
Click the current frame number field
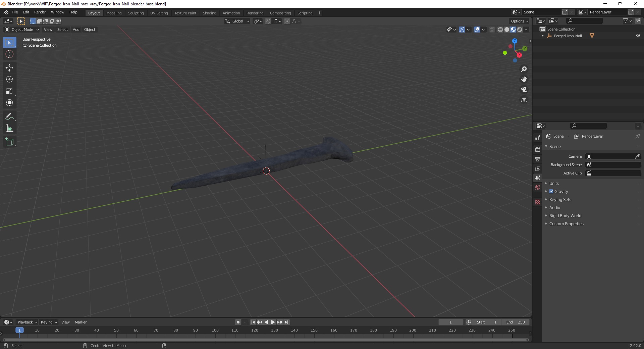point(450,322)
